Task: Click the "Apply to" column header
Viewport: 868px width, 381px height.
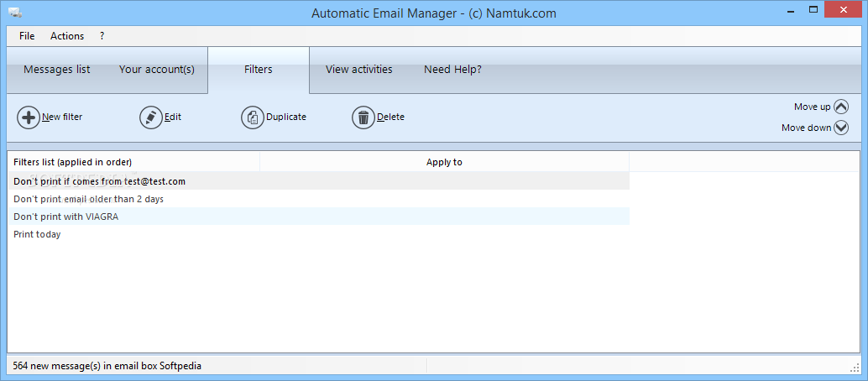Action: (x=445, y=162)
